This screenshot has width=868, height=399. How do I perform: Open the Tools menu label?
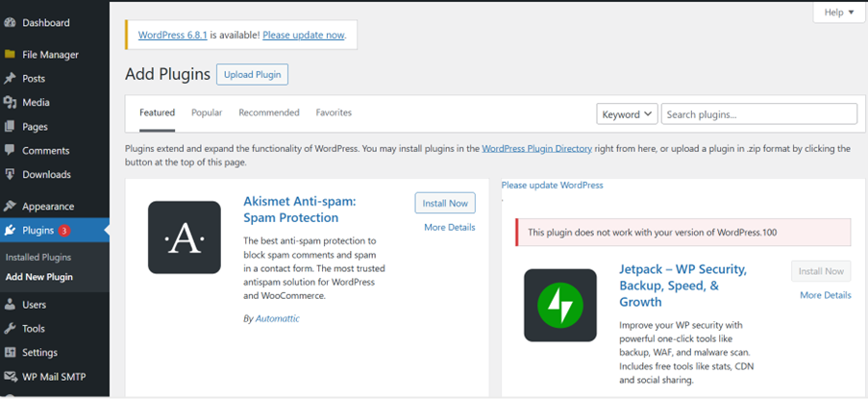pos(34,329)
